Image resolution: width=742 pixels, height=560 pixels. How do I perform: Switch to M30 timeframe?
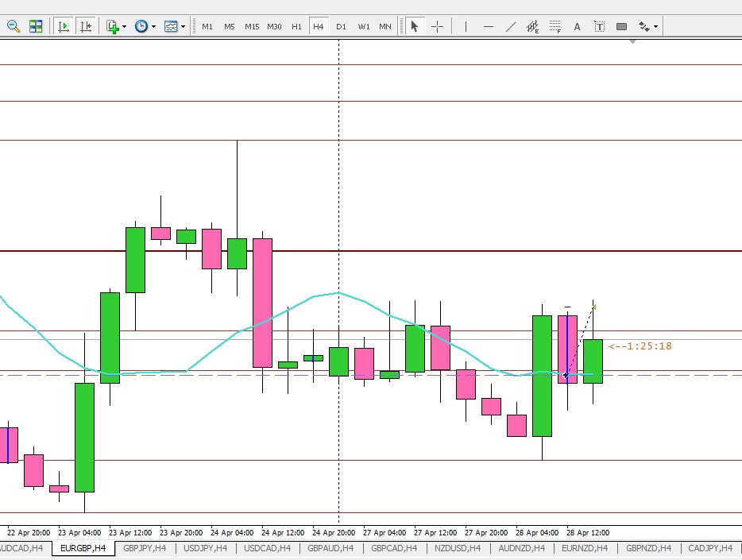(274, 27)
